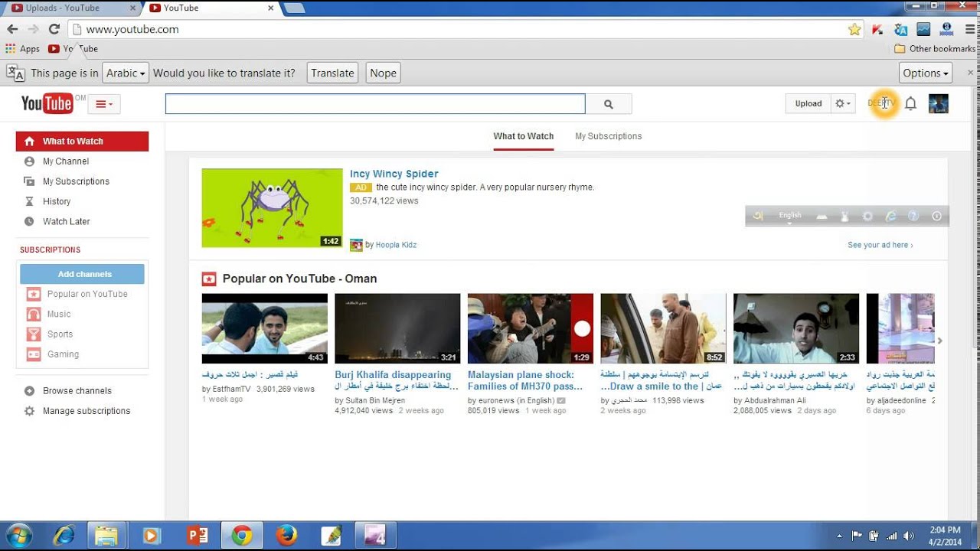Open PowerPoint from the taskbar

click(197, 536)
